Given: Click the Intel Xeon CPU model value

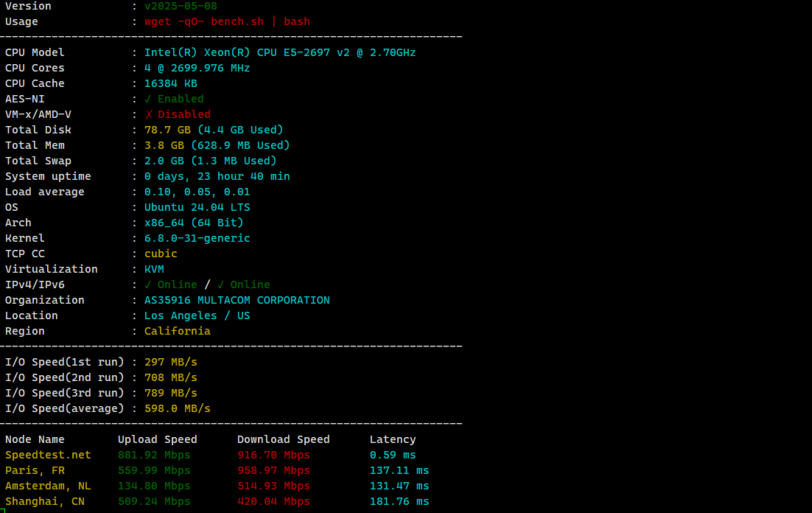Looking at the screenshot, I should [280, 52].
